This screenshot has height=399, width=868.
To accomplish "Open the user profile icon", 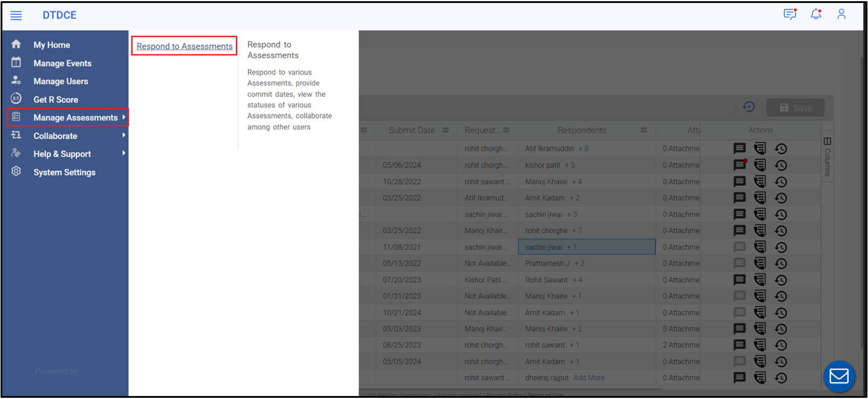I will tap(841, 14).
